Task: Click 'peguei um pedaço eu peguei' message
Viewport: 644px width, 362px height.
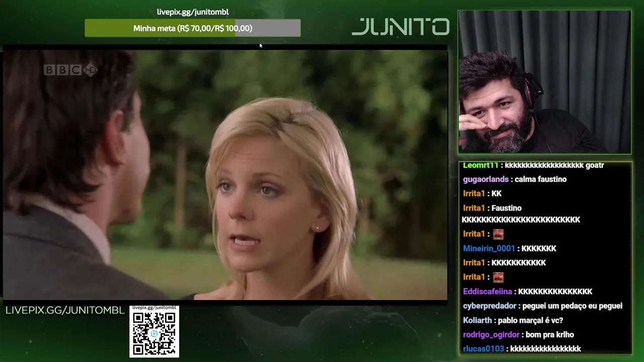Action: click(573, 306)
